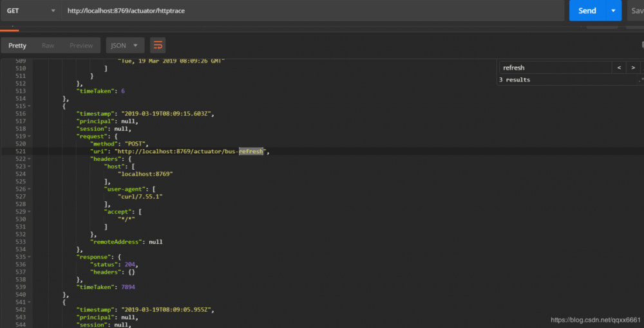Switch to the Pretty view tab
The height and width of the screenshot is (328, 644).
pyautogui.click(x=17, y=46)
